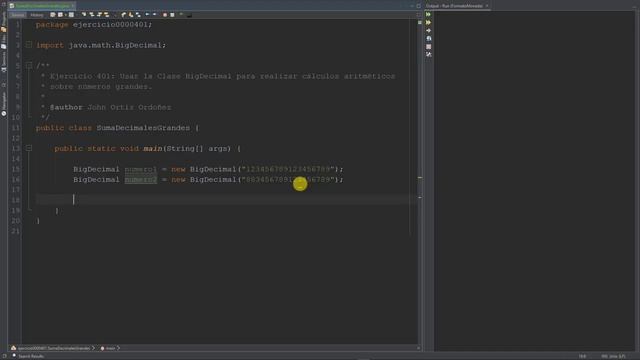Go to Next Bookmark icon
The height and width of the screenshot is (360, 640).
pyautogui.click(x=131, y=15)
